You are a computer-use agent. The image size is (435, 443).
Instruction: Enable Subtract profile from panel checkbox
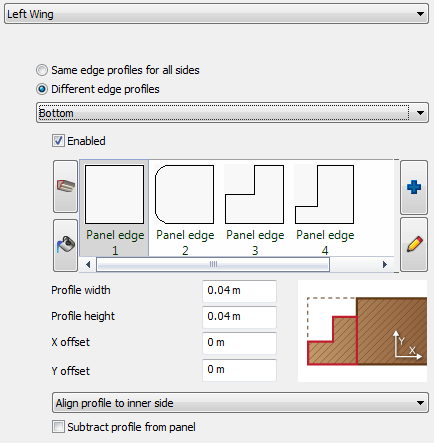(x=58, y=427)
